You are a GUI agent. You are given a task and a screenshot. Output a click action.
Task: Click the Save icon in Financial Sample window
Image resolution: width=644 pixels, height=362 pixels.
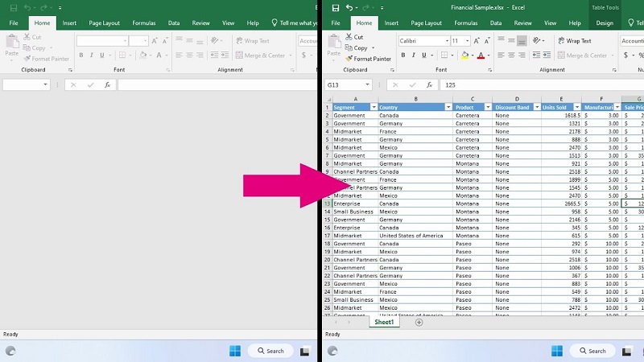335,7
